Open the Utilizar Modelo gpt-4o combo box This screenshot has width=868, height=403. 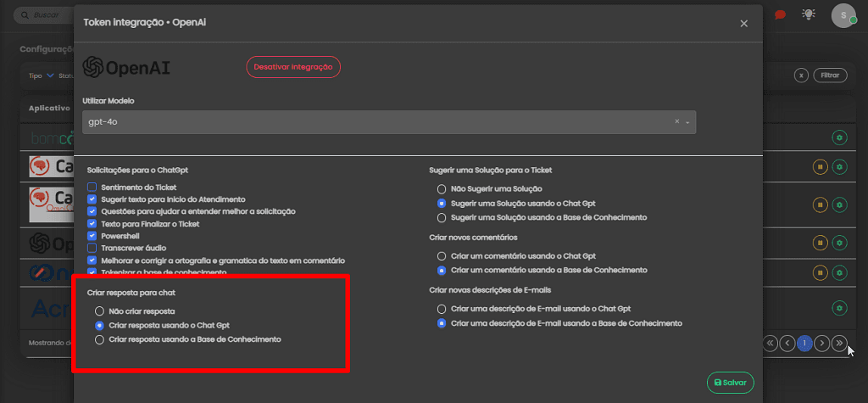(388, 122)
